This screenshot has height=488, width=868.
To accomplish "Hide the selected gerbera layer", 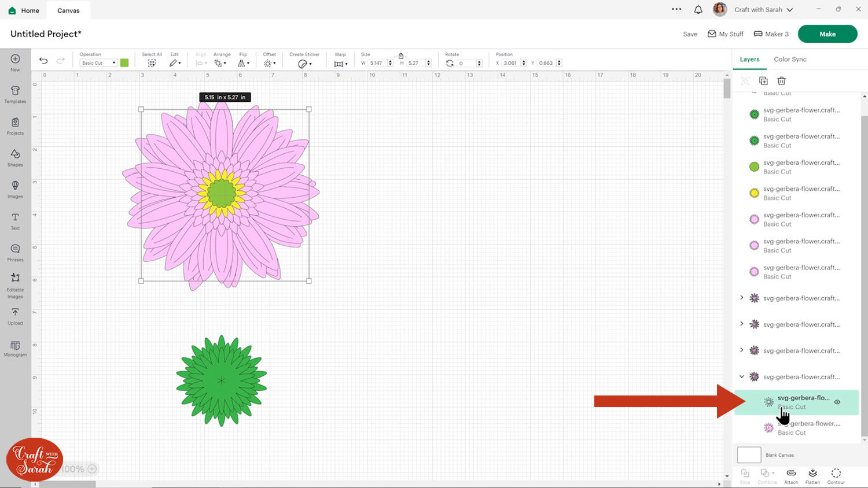I will (x=837, y=402).
